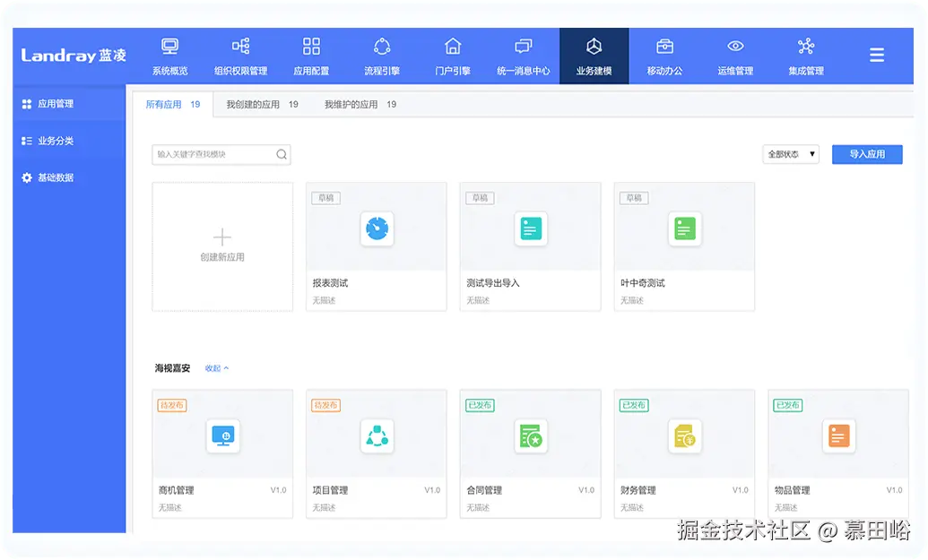
Task: Click the 商机管理 app title
Action: click(177, 490)
